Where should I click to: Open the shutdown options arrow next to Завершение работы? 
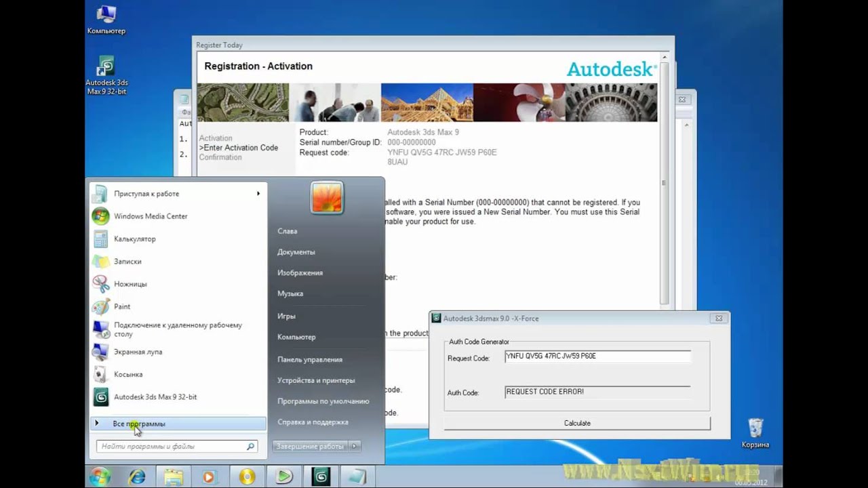[x=355, y=446]
